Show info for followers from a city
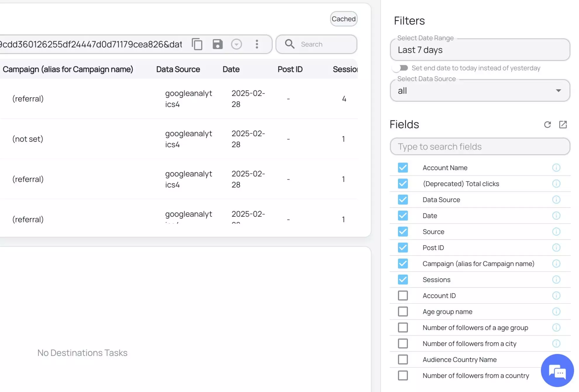Viewport: 579px width, 392px height. 556,344
